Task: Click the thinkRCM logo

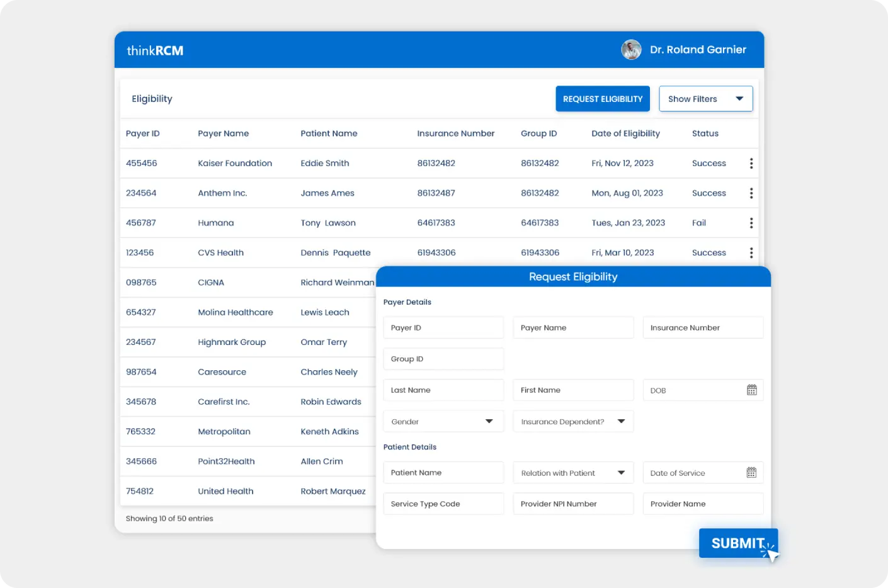Action: coord(155,50)
